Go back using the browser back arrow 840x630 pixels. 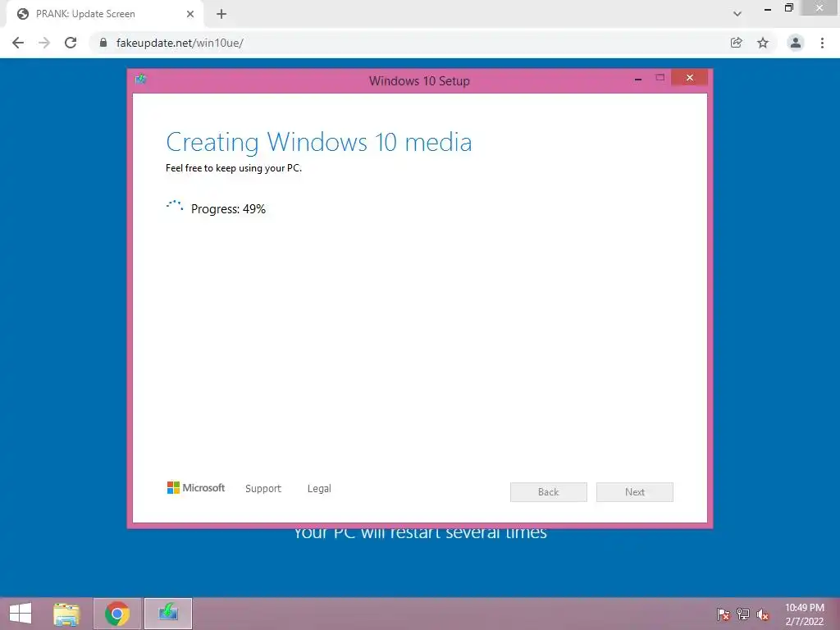[18, 43]
